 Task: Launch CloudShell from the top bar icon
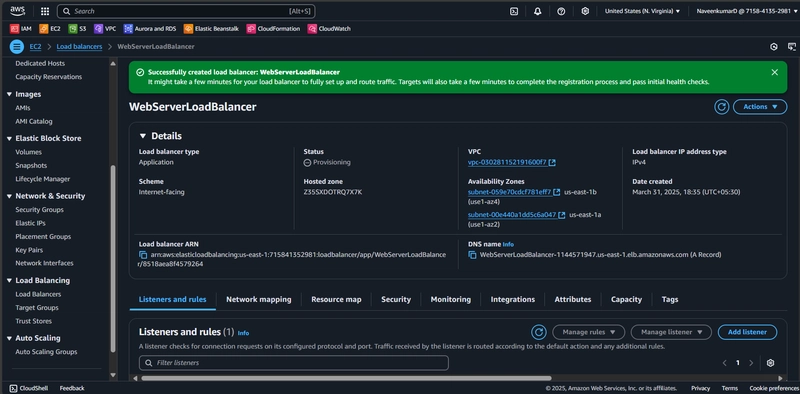(514, 11)
